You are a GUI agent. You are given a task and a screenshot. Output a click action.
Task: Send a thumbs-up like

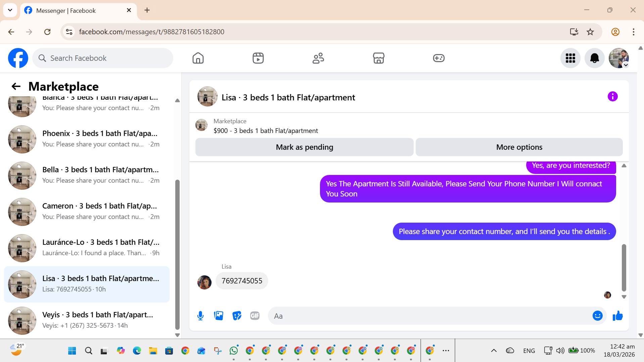617,316
